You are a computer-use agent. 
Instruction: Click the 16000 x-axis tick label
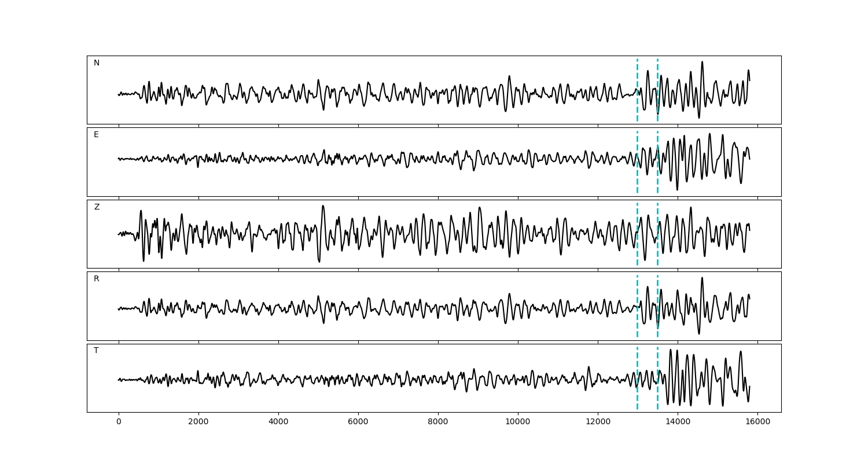[x=757, y=422]
